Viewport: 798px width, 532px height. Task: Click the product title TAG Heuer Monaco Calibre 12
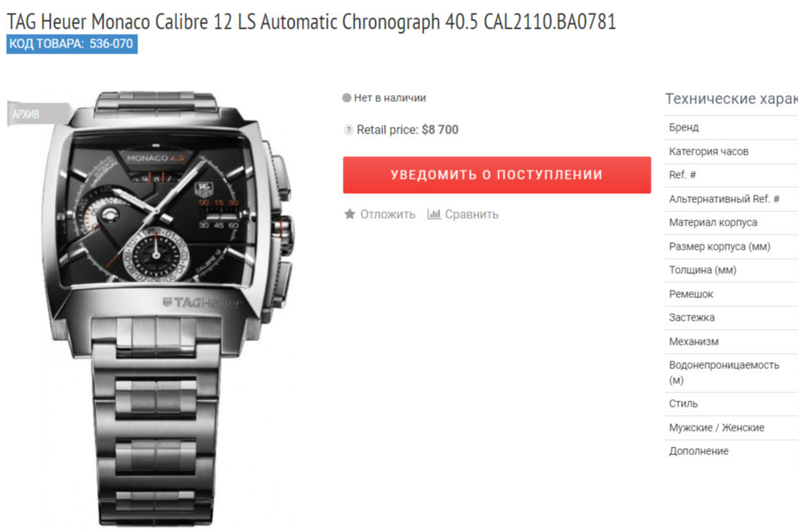tap(311, 21)
